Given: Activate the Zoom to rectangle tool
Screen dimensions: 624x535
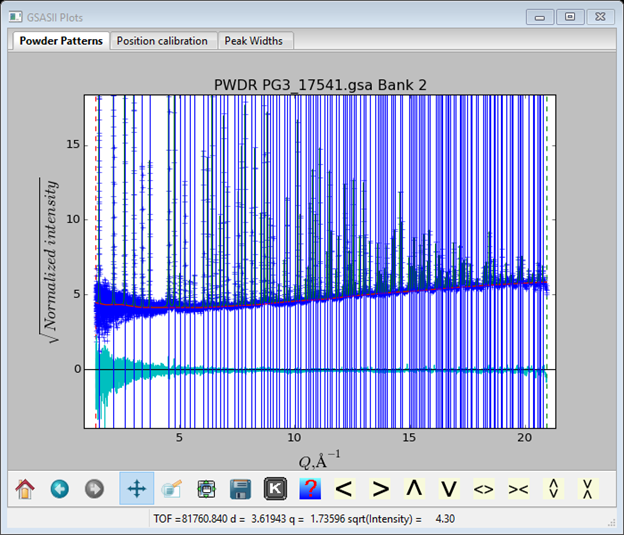Looking at the screenshot, I should (x=171, y=489).
